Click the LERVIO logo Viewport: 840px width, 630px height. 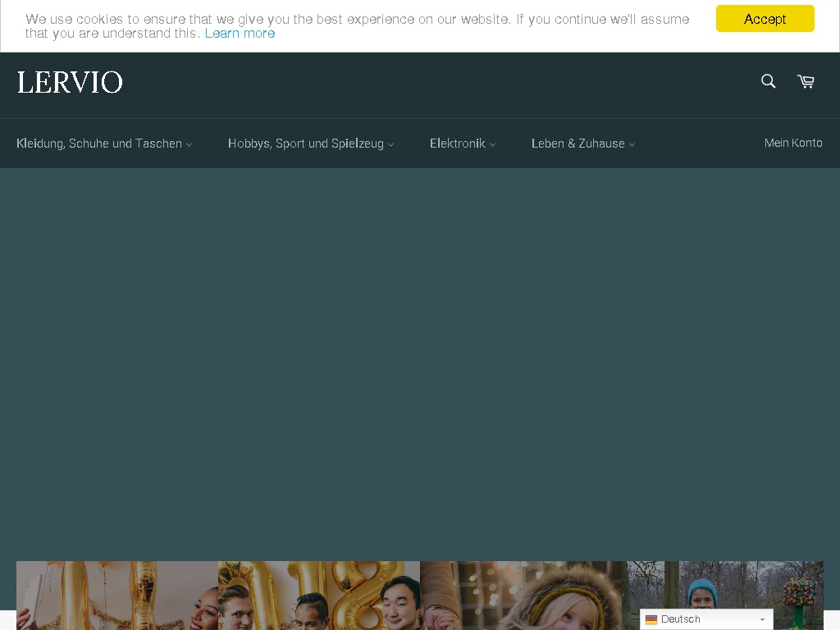[x=70, y=82]
